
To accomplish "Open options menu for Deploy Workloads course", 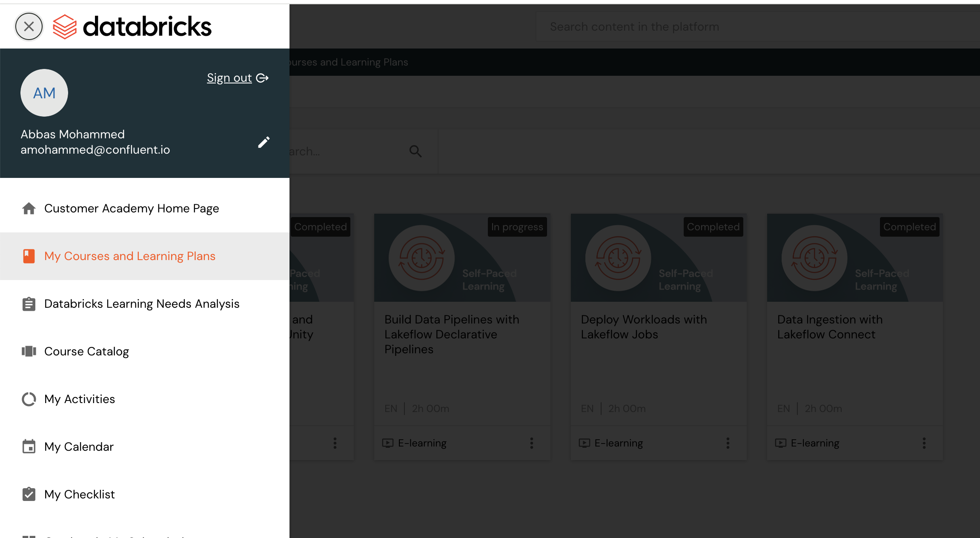I will pyautogui.click(x=728, y=443).
